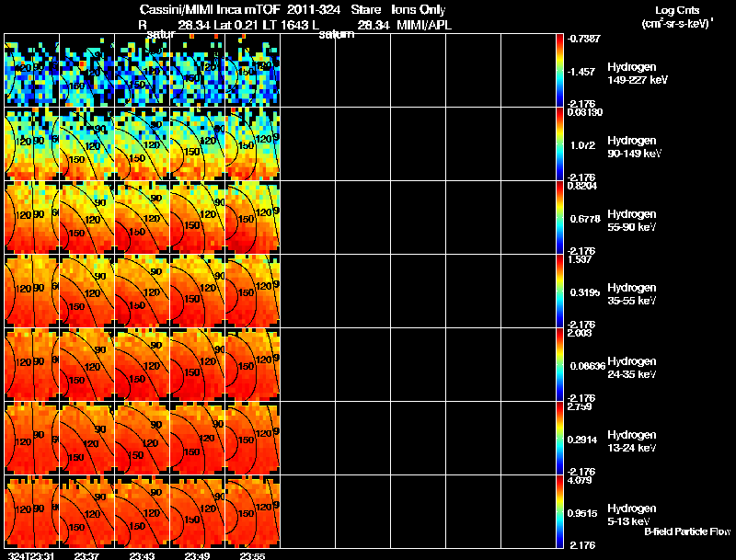Screen dimensions: 736x560
Task: Click the "23:49" time axis label
Action: pyautogui.click(x=197, y=556)
